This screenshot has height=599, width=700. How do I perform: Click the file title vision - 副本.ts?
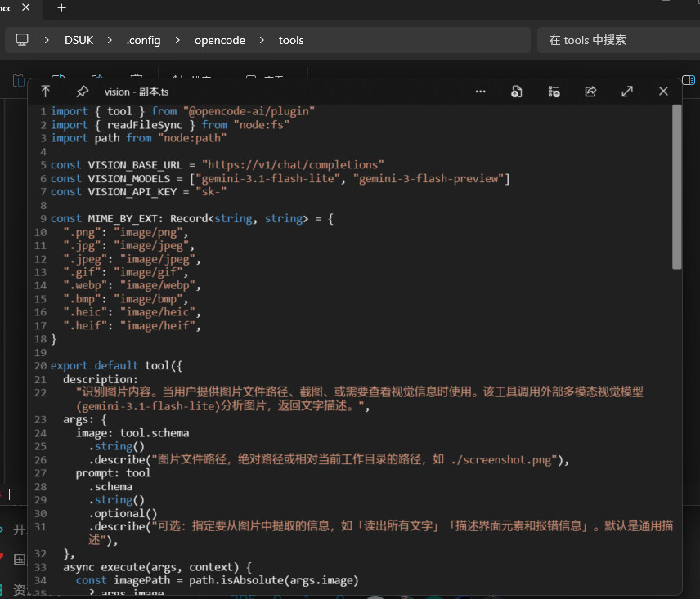137,92
